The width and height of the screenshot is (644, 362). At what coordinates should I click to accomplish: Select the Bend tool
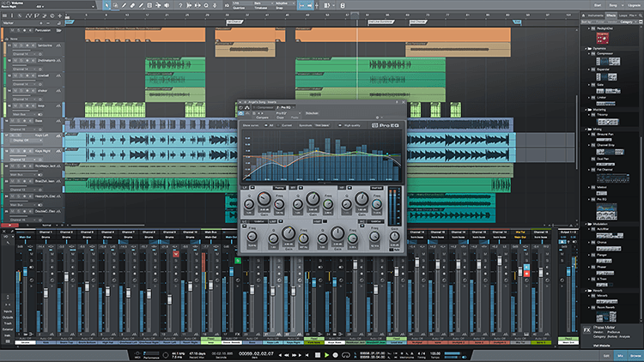(x=158, y=5)
